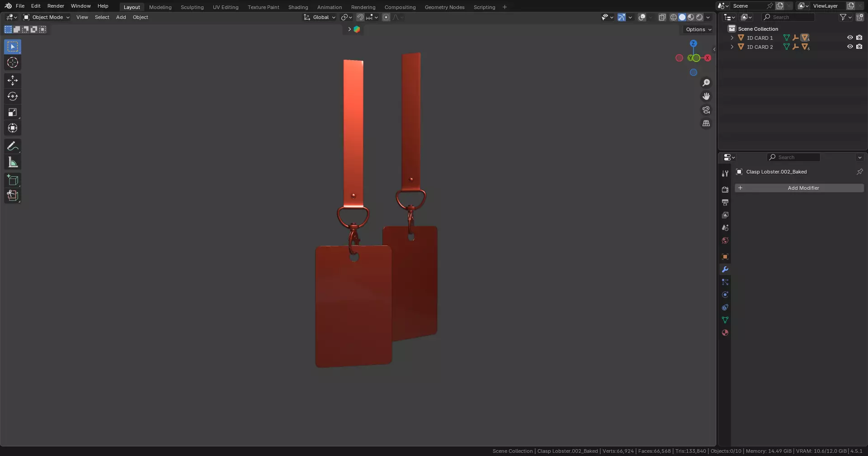Image resolution: width=868 pixels, height=456 pixels.
Task: Switch to the Geometry Nodes workspace tab
Action: click(444, 7)
